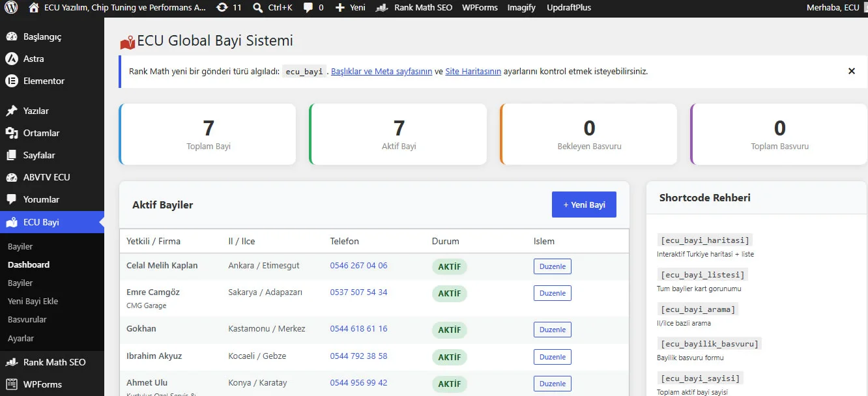Click phone number 0537 507 54 34
Image resolution: width=868 pixels, height=396 pixels.
pyautogui.click(x=358, y=292)
